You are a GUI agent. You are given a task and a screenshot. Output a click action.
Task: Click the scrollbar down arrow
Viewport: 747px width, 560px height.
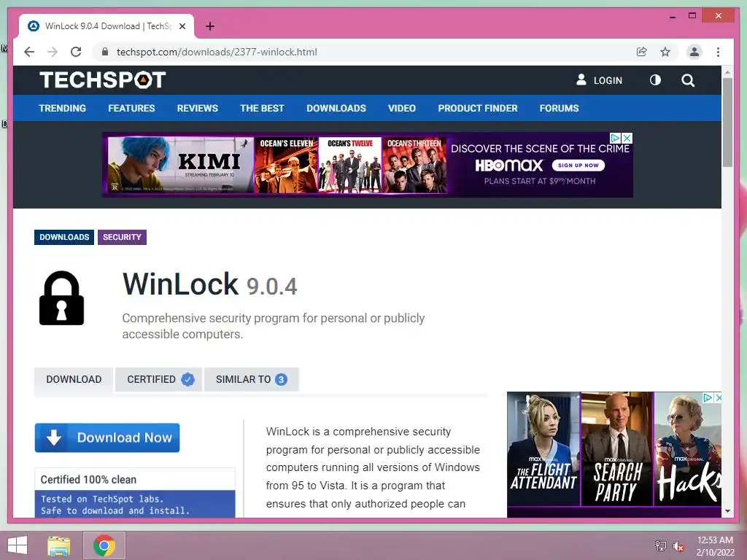pyautogui.click(x=727, y=511)
